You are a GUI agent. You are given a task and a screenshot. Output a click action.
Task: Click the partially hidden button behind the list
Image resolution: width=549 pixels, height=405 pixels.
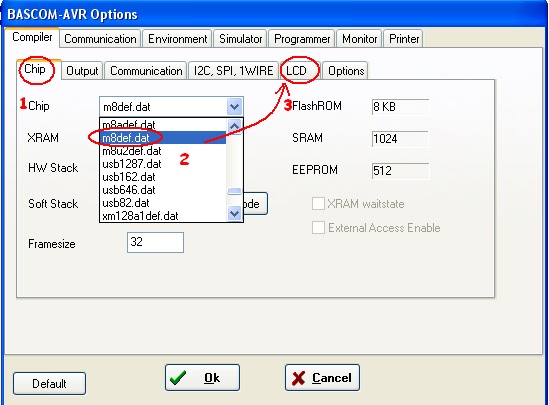(256, 204)
